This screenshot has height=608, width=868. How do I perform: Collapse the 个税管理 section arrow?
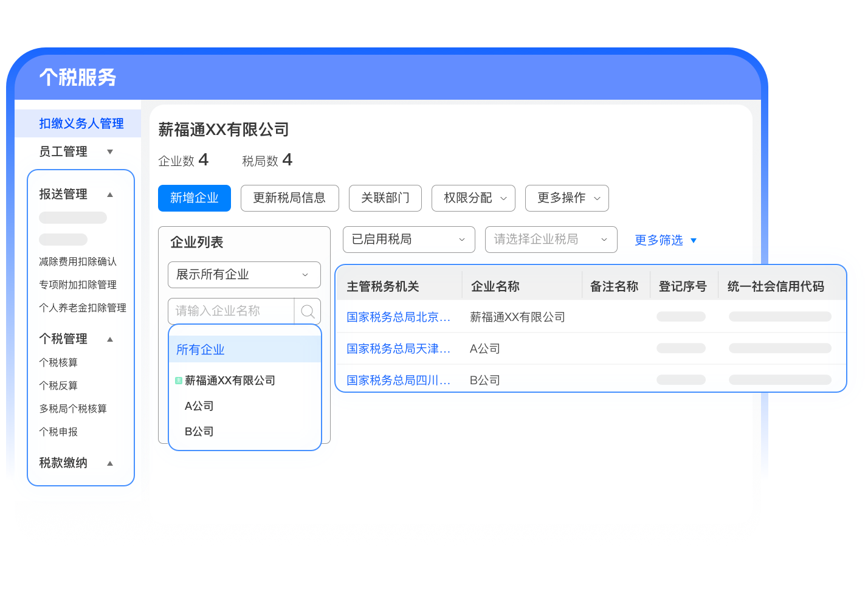point(110,339)
